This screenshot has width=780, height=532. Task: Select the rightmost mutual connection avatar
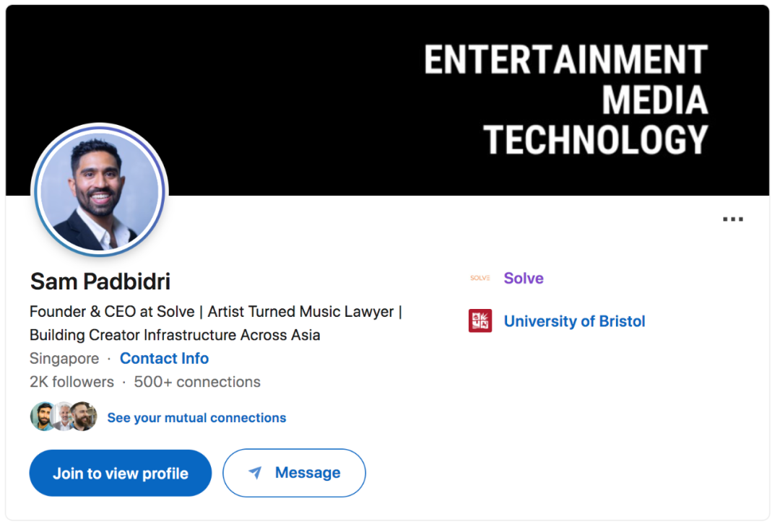tap(84, 417)
